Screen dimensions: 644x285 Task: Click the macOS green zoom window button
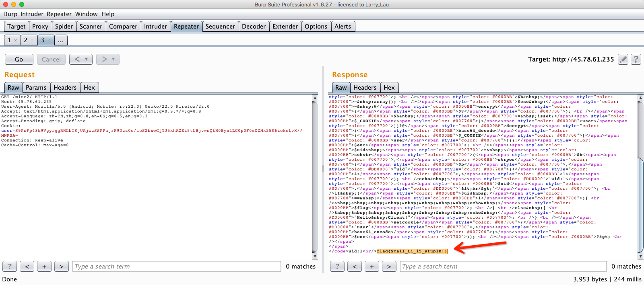[22, 4]
